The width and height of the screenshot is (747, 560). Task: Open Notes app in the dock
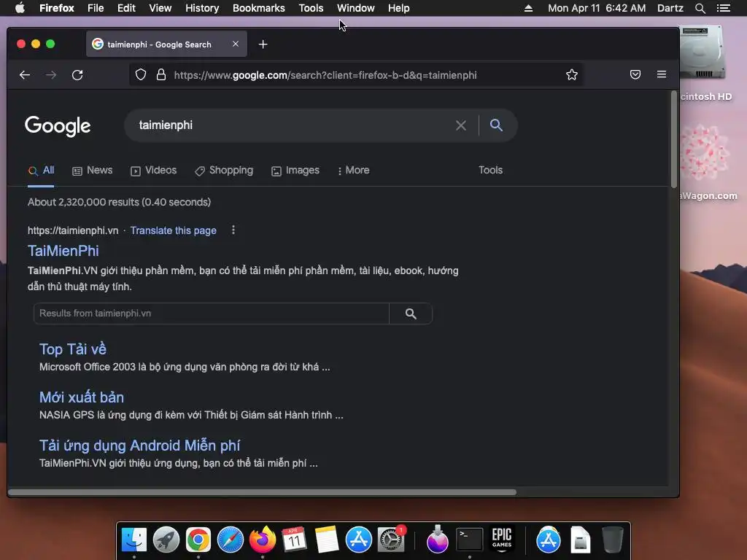click(326, 540)
